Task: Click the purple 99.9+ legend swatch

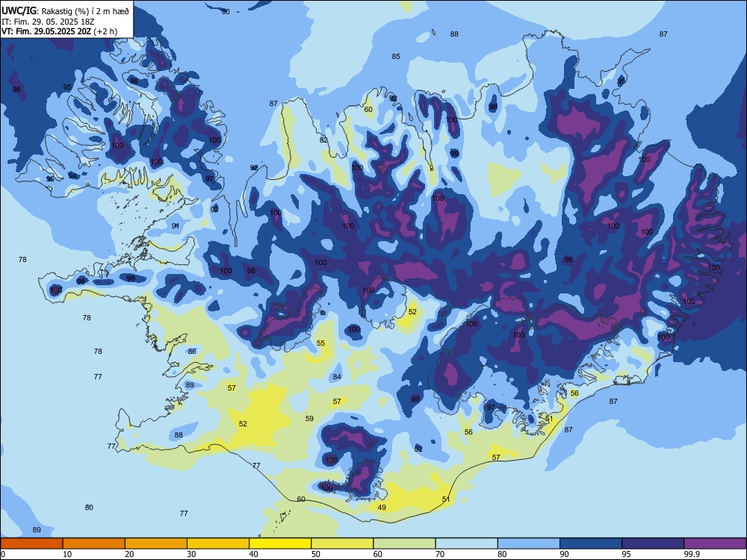Action: point(715,544)
